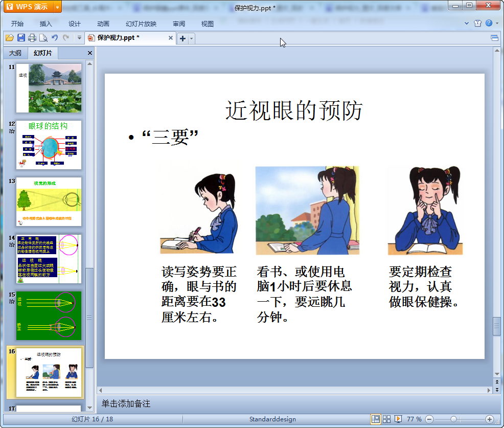Switch to Slide Sorter view in status bar
Screen dimensions: 504x428
pyautogui.click(x=386, y=419)
